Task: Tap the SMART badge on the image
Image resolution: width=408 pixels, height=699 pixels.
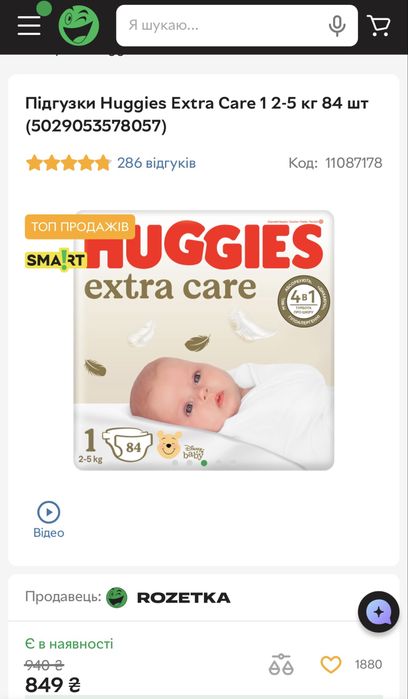Action: pos(55,260)
